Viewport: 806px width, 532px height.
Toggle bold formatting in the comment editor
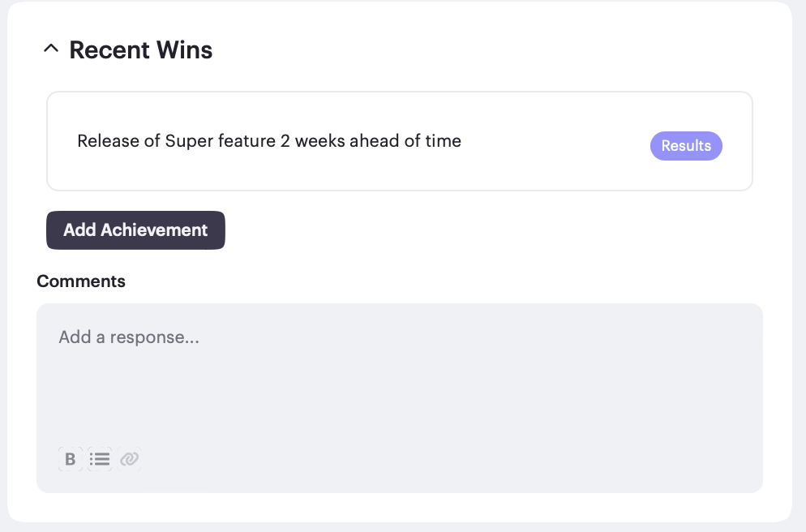click(71, 459)
